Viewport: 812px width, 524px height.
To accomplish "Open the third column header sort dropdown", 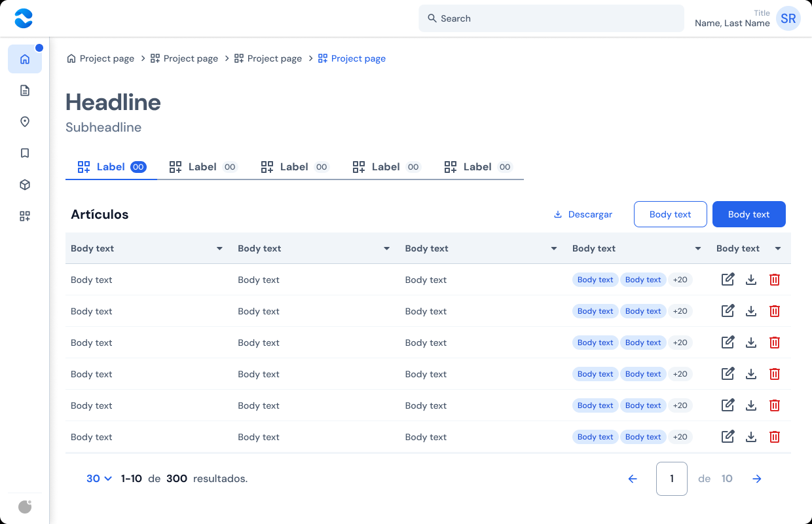I will 554,249.
